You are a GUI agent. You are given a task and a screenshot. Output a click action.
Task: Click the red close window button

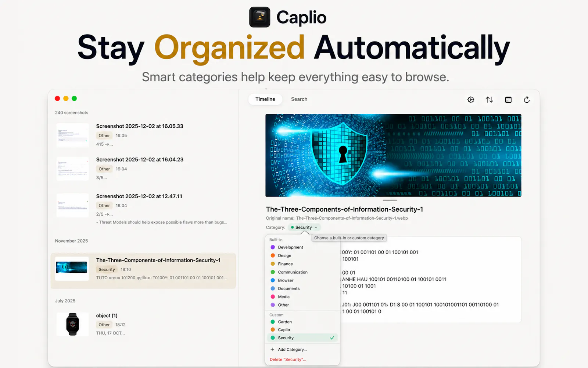(57, 98)
